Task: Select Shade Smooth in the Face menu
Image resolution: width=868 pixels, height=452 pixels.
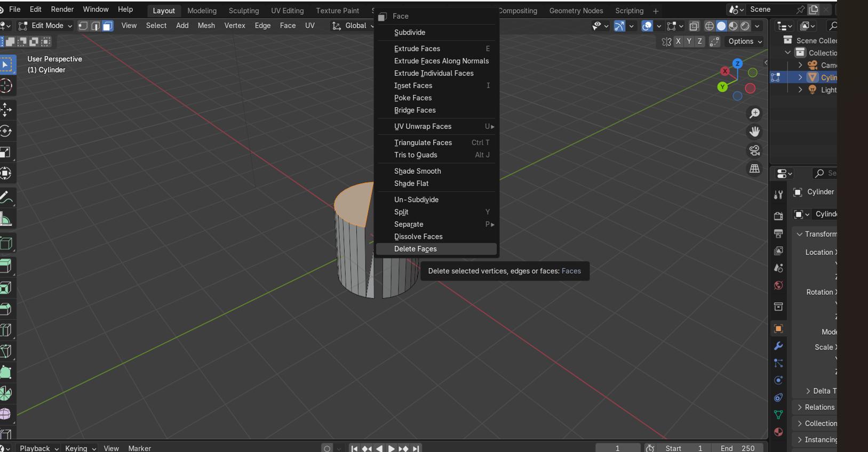Action: [436, 171]
